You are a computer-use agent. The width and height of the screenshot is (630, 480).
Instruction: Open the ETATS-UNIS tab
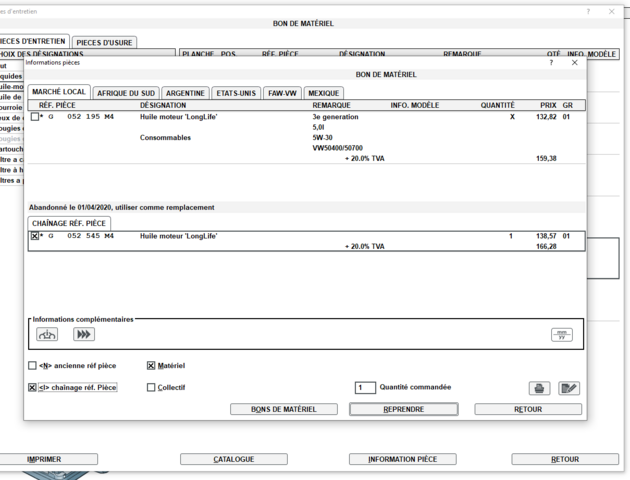236,93
